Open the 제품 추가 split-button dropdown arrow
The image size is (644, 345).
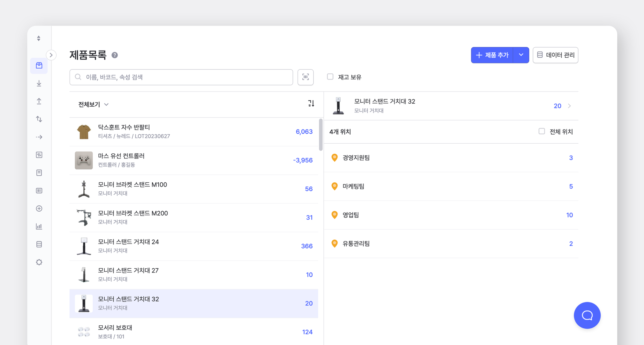pyautogui.click(x=521, y=55)
